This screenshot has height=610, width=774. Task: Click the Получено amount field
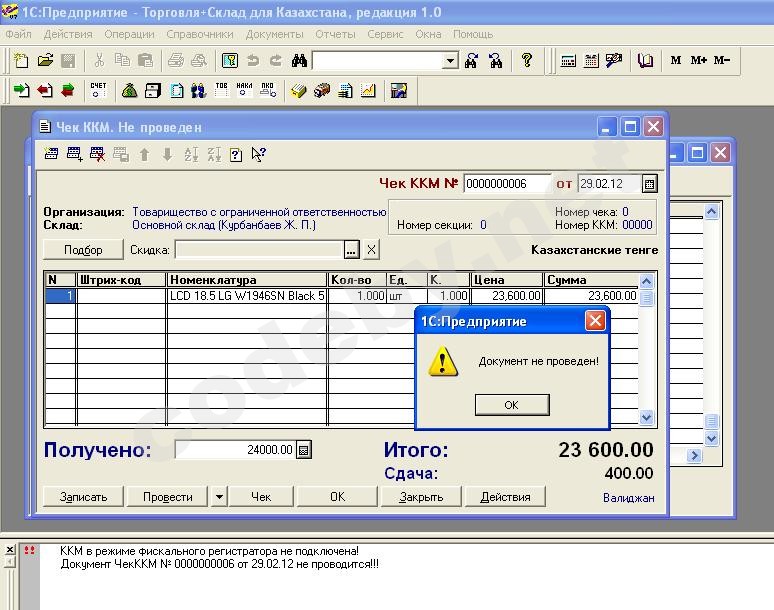pos(236,450)
